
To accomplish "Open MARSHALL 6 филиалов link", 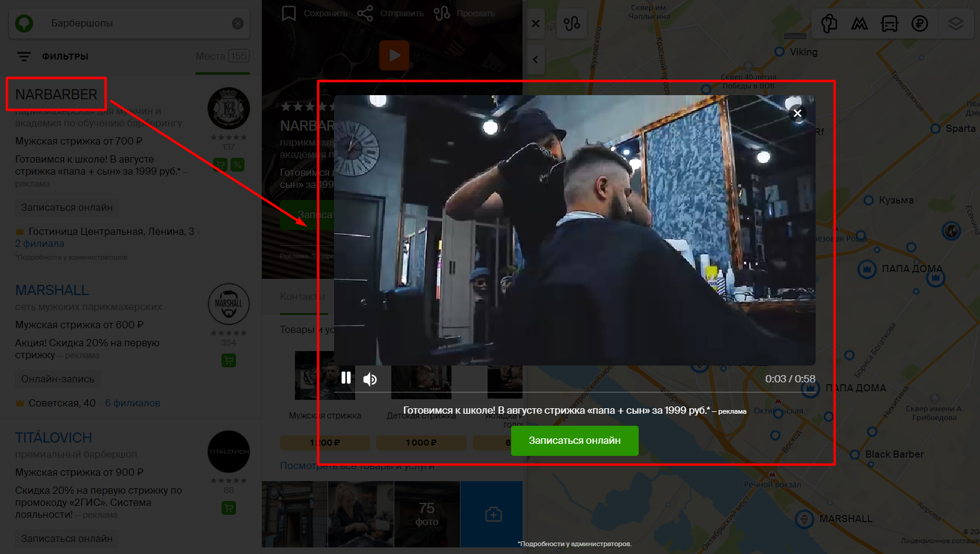I will [x=133, y=403].
